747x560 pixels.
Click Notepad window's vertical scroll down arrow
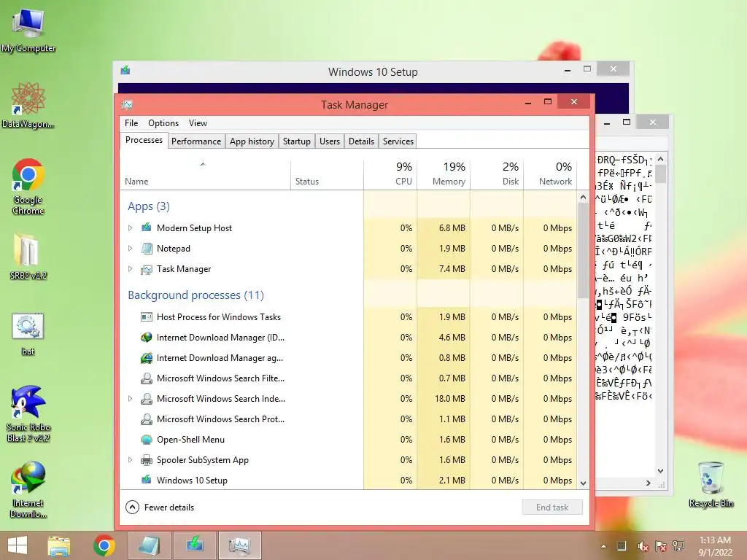660,471
